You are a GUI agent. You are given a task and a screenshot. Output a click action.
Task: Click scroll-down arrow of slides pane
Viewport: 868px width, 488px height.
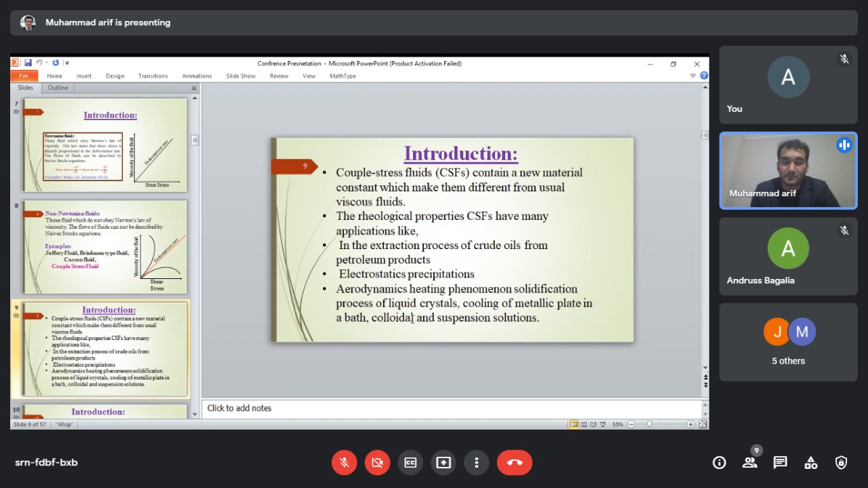(195, 414)
